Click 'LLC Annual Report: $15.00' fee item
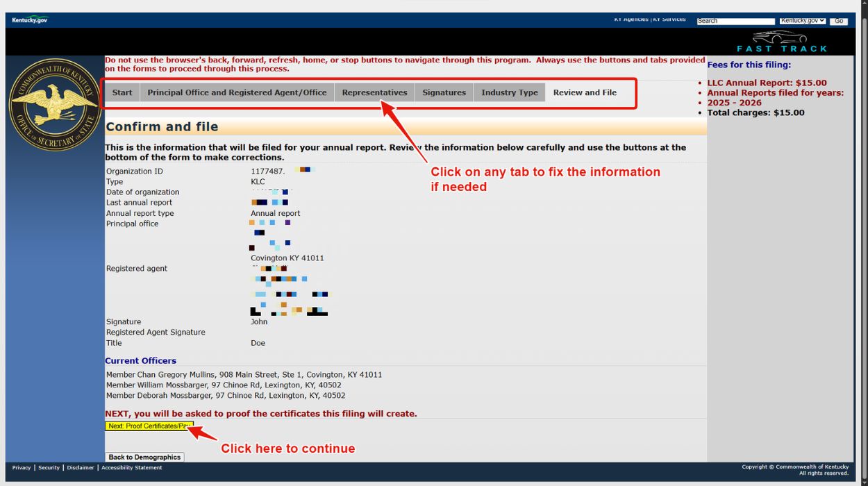This screenshot has height=486, width=868. click(767, 83)
